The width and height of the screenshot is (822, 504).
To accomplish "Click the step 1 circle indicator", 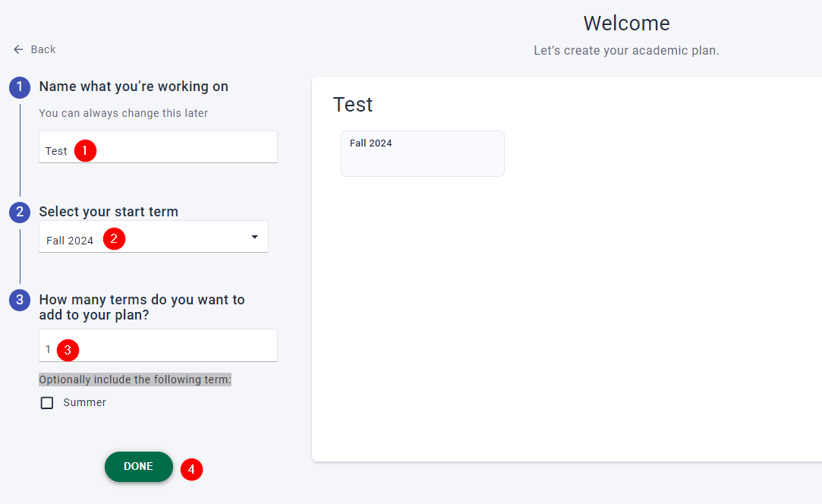I will coord(20,87).
